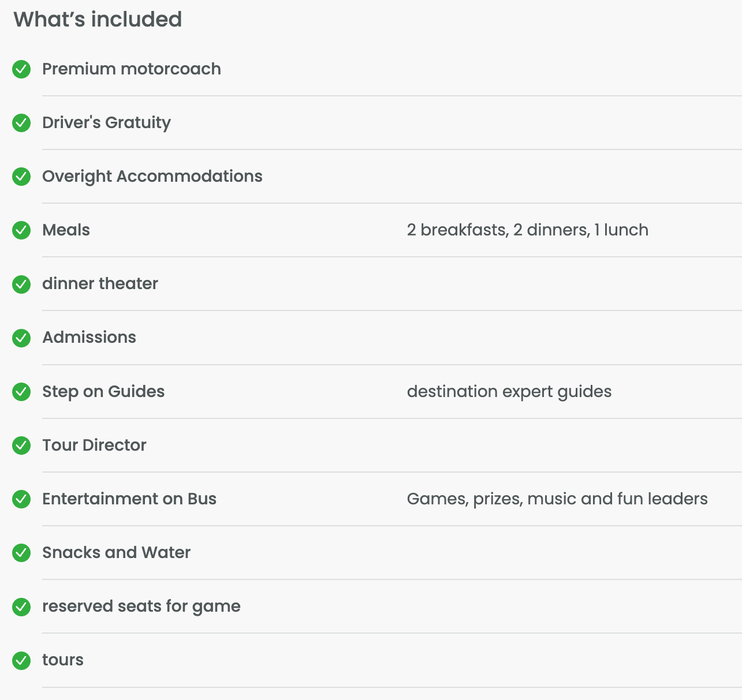This screenshot has width=742, height=700.
Task: Click the destination expert guides description
Action: (509, 391)
